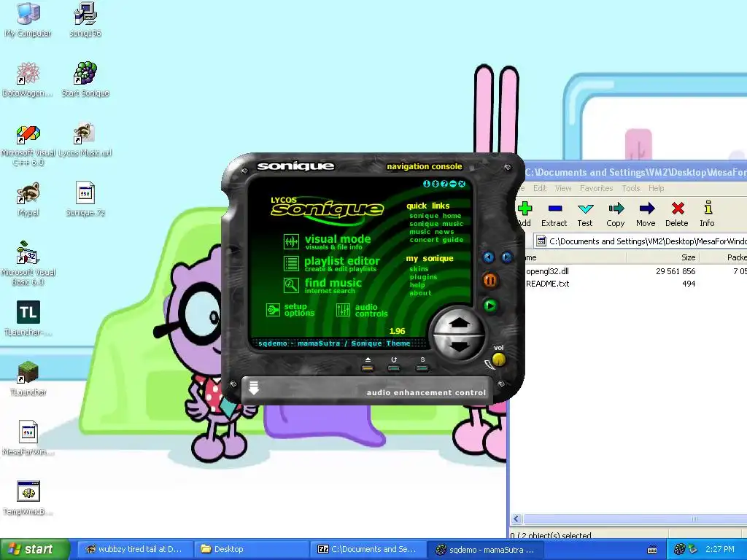Open the sonique home quick link
747x560 pixels.
[435, 216]
